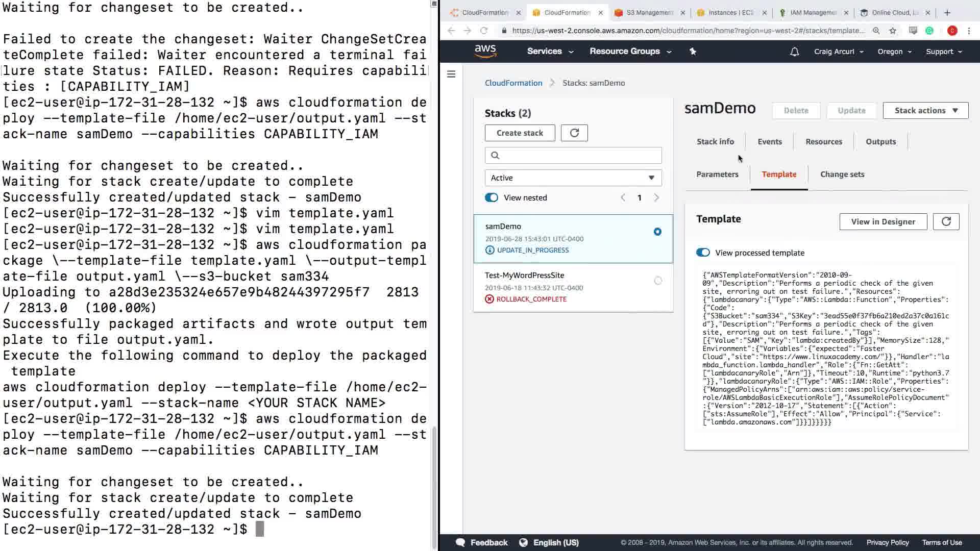Refresh the Template panel
Image resolution: width=980 pixels, height=551 pixels.
click(946, 221)
